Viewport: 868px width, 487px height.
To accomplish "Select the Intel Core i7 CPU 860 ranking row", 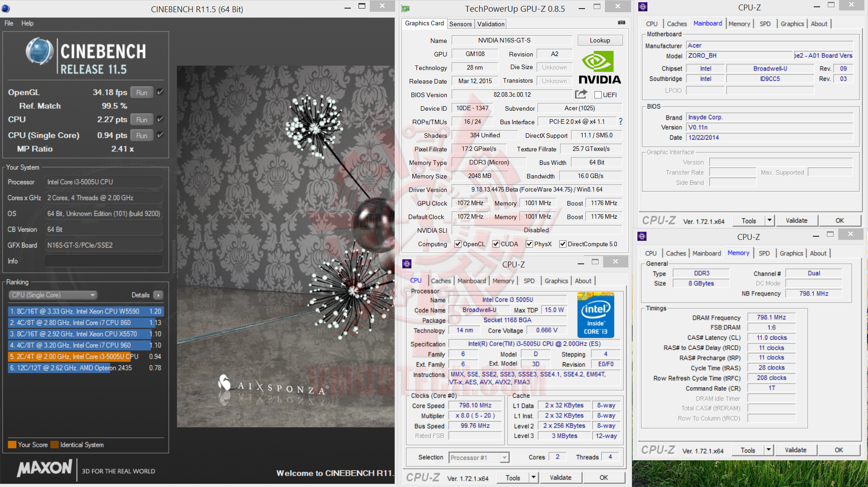I will click(85, 323).
